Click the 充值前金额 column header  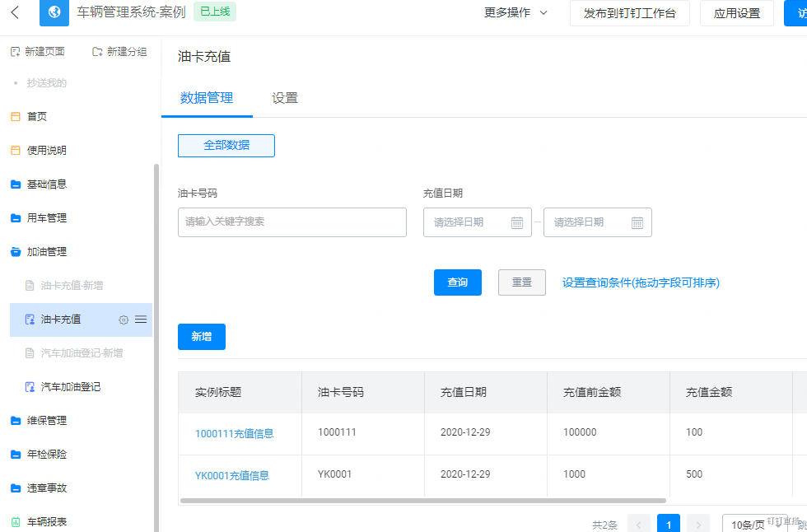609,393
